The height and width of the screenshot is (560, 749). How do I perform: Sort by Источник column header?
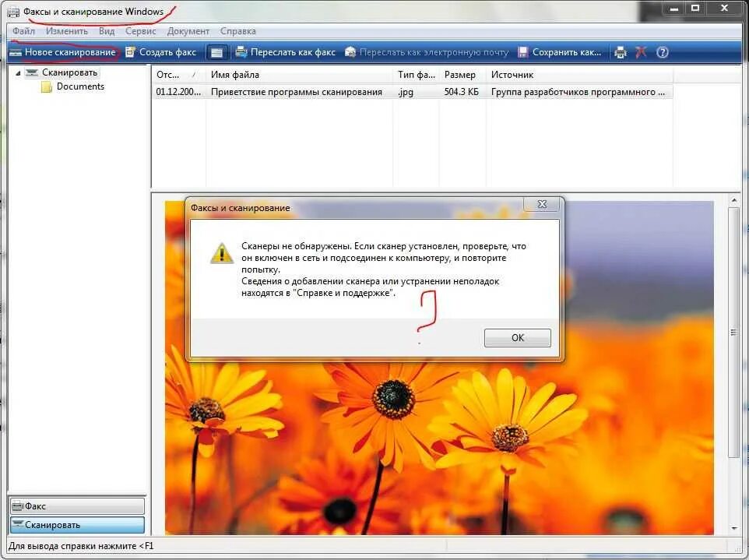[x=579, y=75]
